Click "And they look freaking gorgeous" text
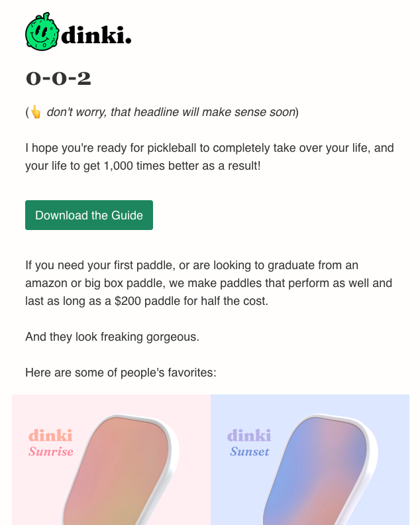Viewport: 420px width, 525px height. pyautogui.click(x=112, y=337)
